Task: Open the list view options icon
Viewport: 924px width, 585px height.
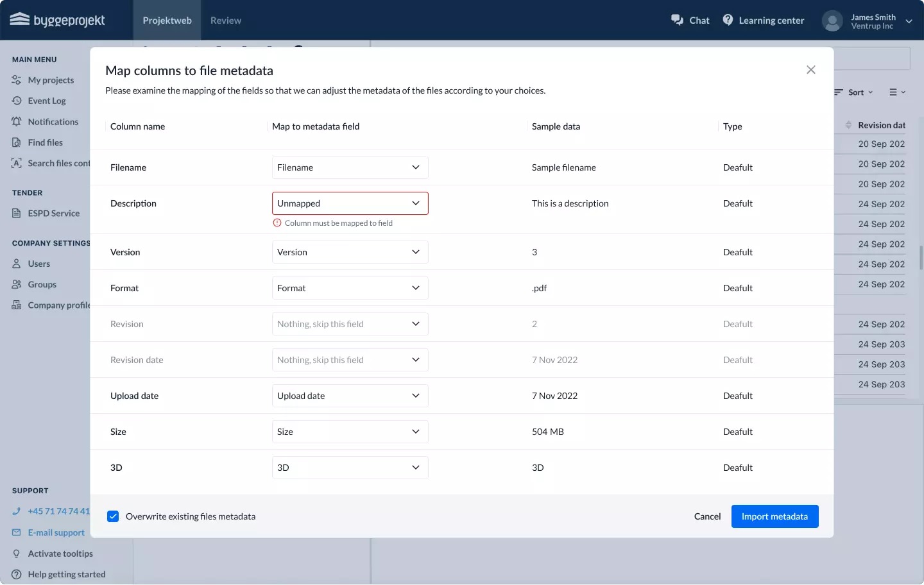Action: (896, 92)
